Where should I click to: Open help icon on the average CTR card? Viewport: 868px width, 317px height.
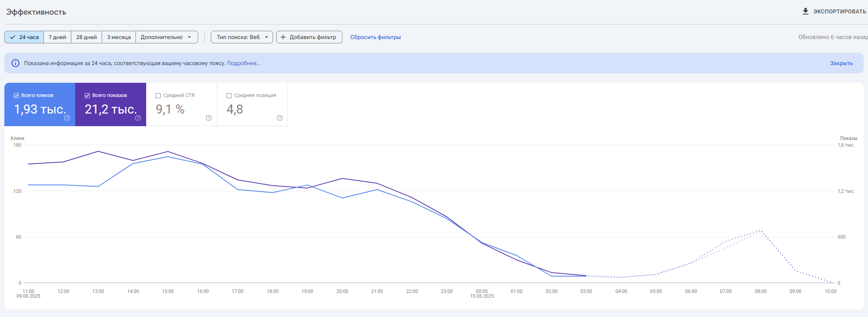[x=209, y=118]
